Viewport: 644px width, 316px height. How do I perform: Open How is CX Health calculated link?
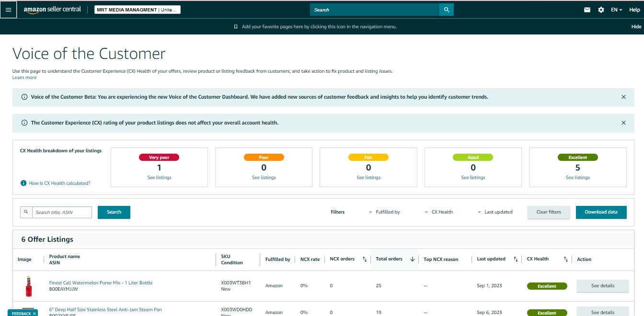59,183
